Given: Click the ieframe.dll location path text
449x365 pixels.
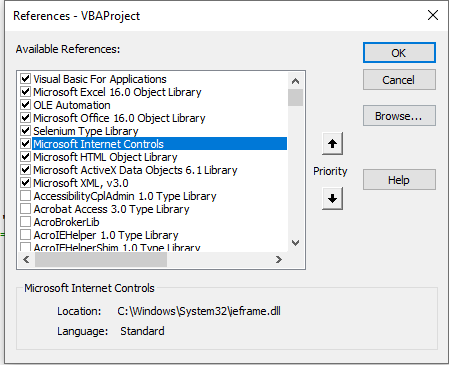Looking at the screenshot, I should (199, 311).
